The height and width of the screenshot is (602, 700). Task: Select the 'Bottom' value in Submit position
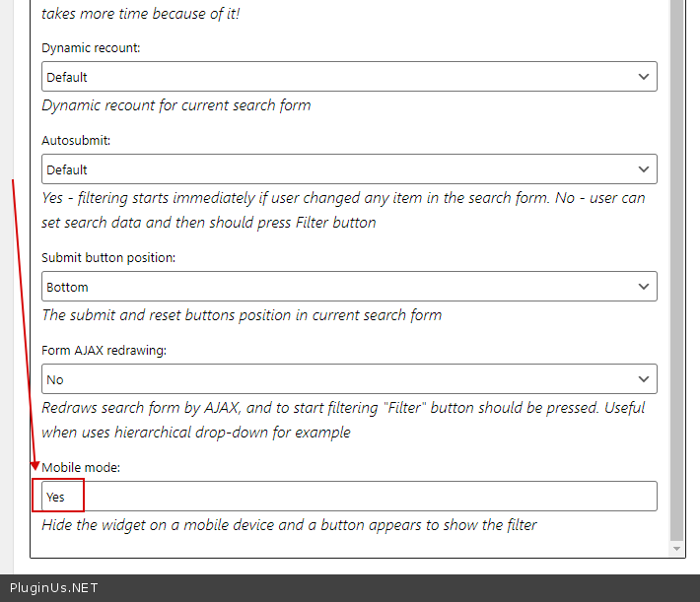click(x=67, y=288)
